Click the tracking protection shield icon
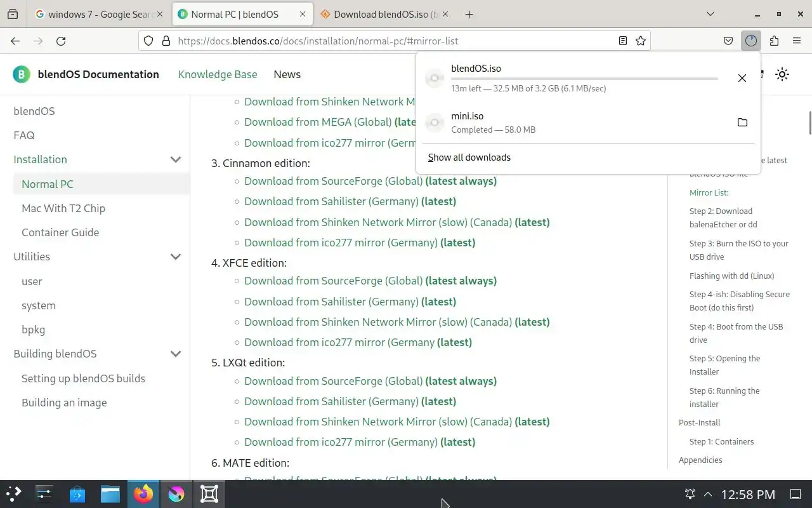This screenshot has height=508, width=812. tap(148, 41)
